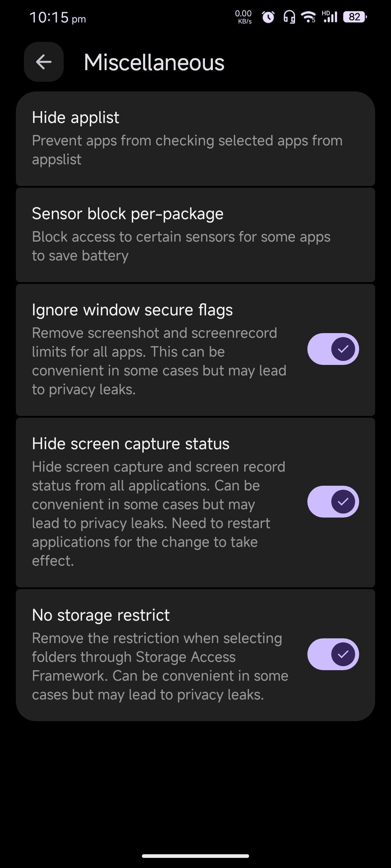Tap the headphones icon in status bar
Image resolution: width=391 pixels, height=868 pixels.
[289, 17]
